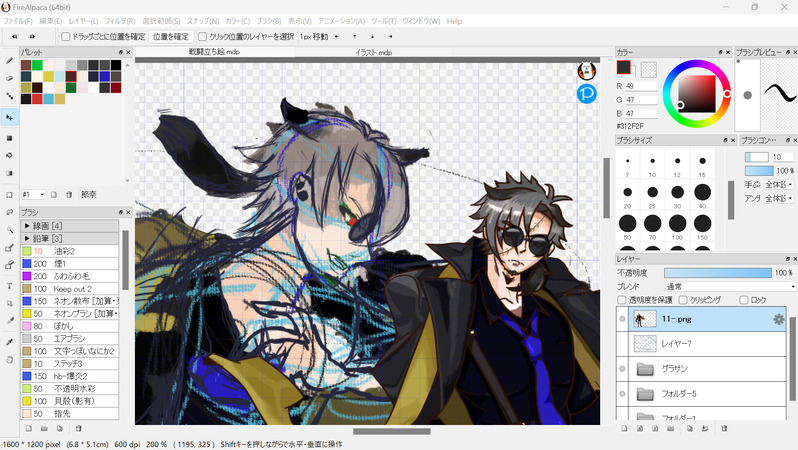Screen dimensions: 798x450
Task: Switch to the イラスト.mdp tab
Action: (x=374, y=52)
